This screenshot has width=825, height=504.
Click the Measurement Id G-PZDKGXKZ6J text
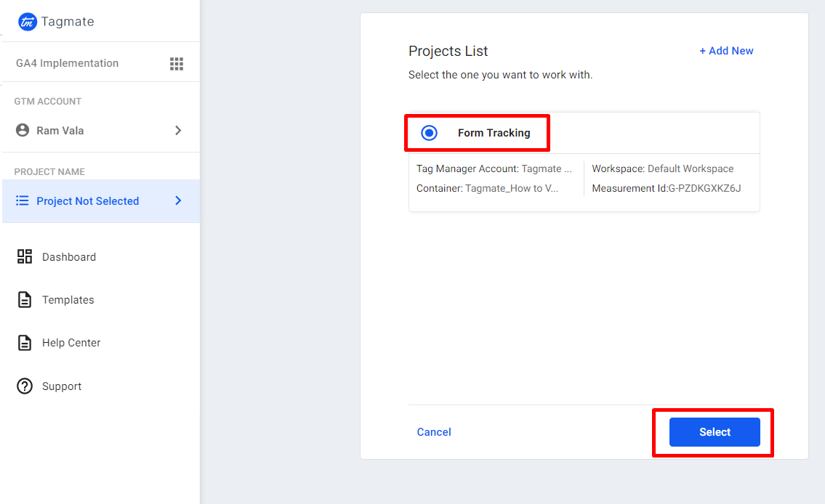(x=667, y=189)
